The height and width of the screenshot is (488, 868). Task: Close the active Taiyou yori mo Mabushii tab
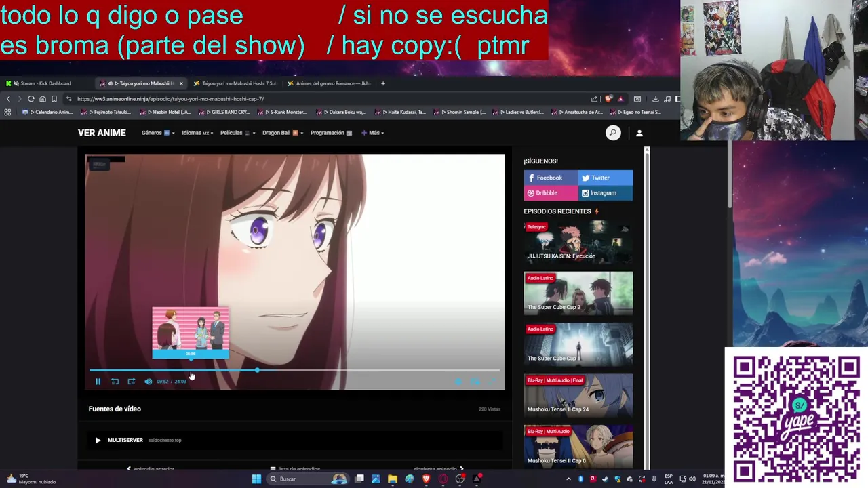(181, 83)
